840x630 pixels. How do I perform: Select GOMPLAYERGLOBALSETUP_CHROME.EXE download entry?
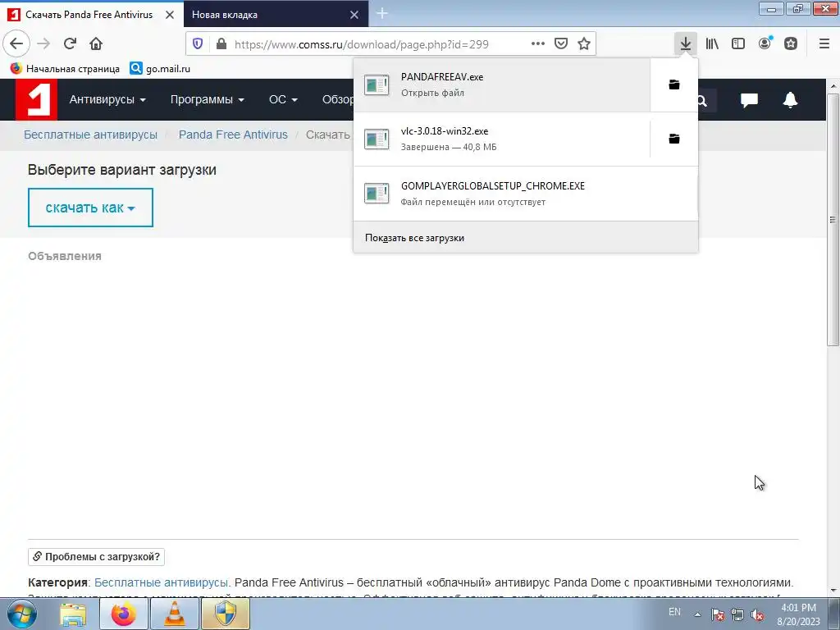tap(526, 194)
